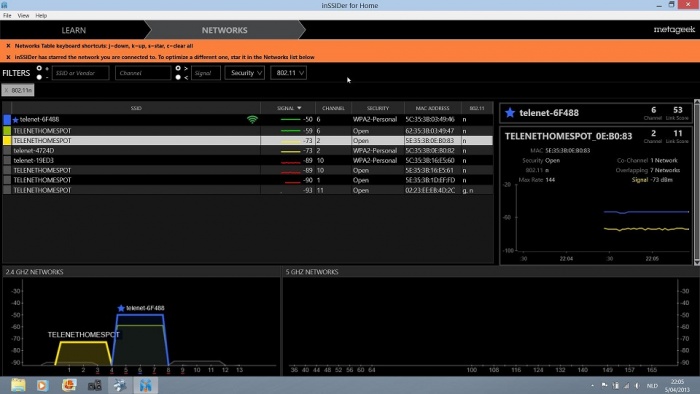700x394 pixels.
Task: Open the media player taskbar icon
Action: click(x=43, y=385)
